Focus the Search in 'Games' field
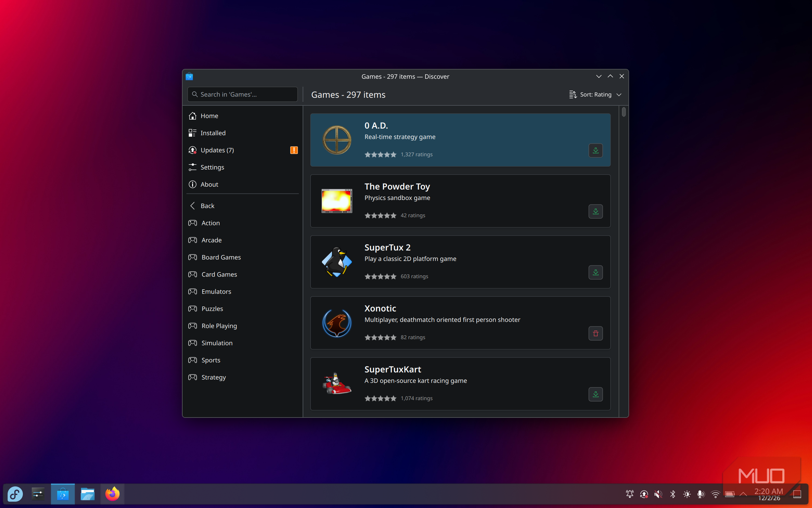The height and width of the screenshot is (508, 812). (x=243, y=94)
